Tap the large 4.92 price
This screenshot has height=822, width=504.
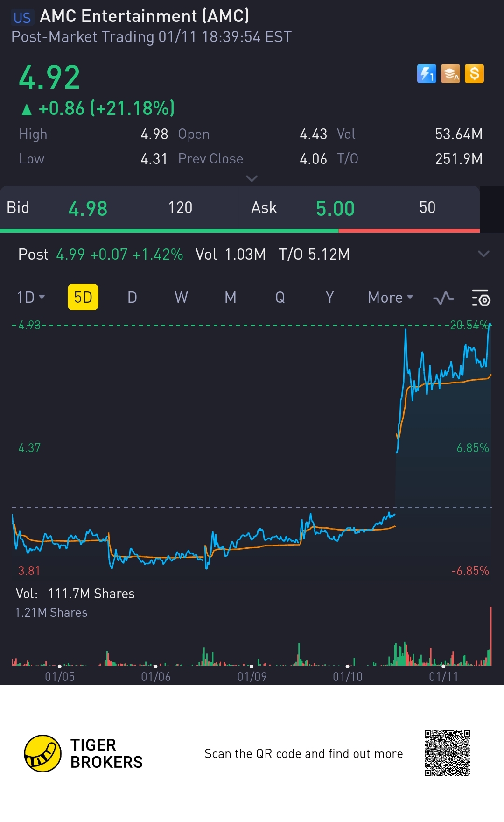[x=49, y=78]
